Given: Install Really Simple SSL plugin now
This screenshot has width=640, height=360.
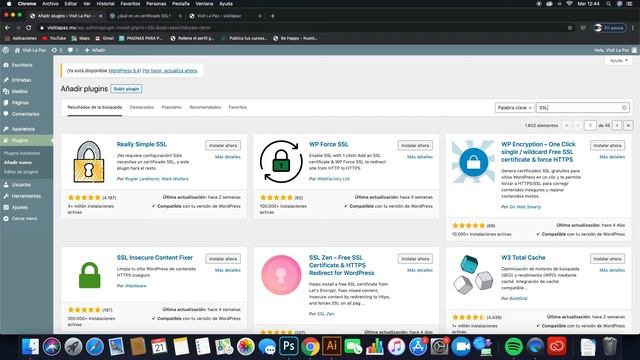Looking at the screenshot, I should coord(223,146).
